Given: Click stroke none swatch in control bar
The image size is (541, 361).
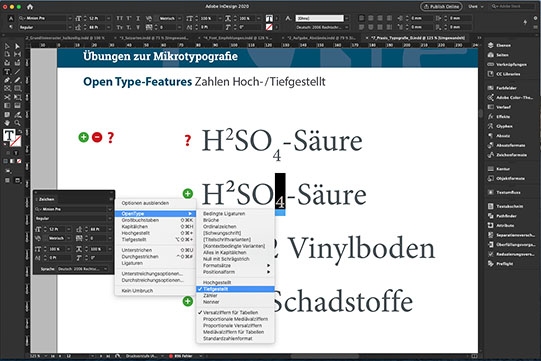Looking at the screenshot, I should pyautogui.click(x=269, y=27).
